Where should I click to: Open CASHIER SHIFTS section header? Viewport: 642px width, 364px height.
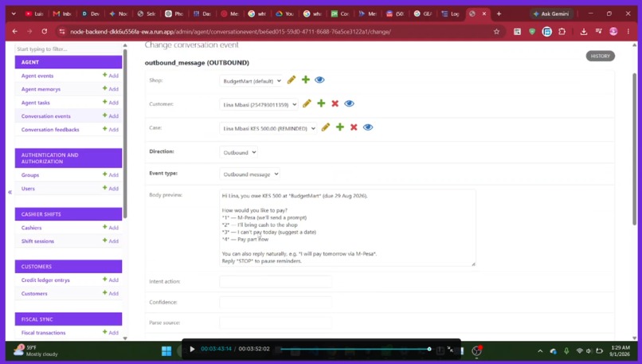[x=69, y=214]
